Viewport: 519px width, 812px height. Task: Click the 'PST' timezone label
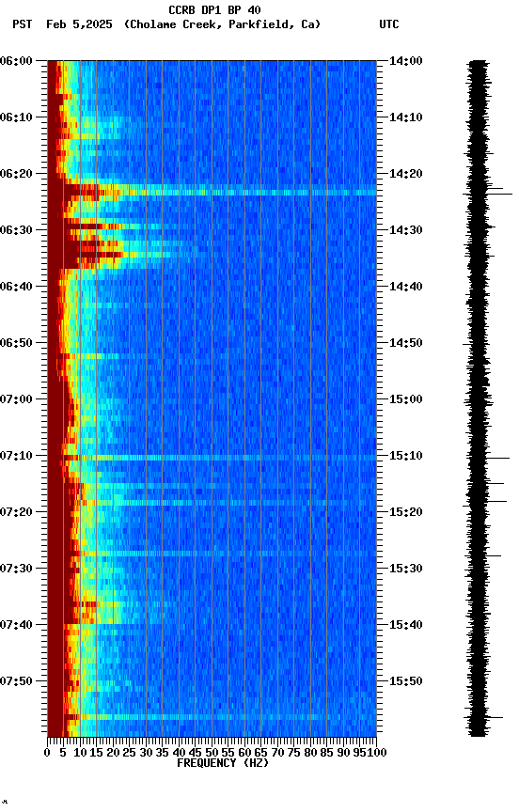pyautogui.click(x=23, y=24)
